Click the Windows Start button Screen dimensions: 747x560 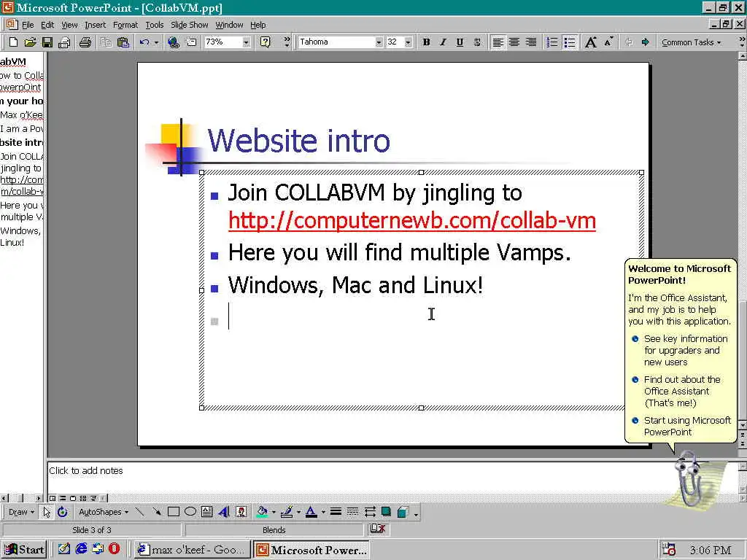click(x=25, y=550)
